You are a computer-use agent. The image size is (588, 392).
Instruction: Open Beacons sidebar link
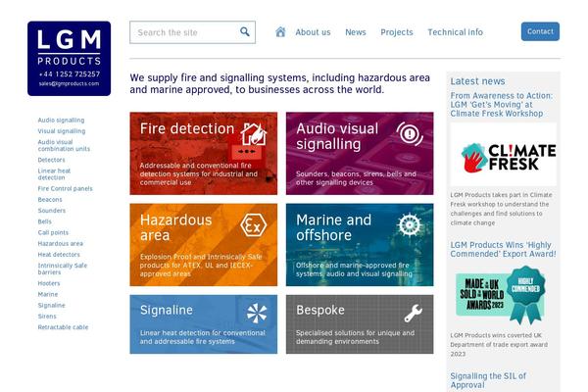50,200
